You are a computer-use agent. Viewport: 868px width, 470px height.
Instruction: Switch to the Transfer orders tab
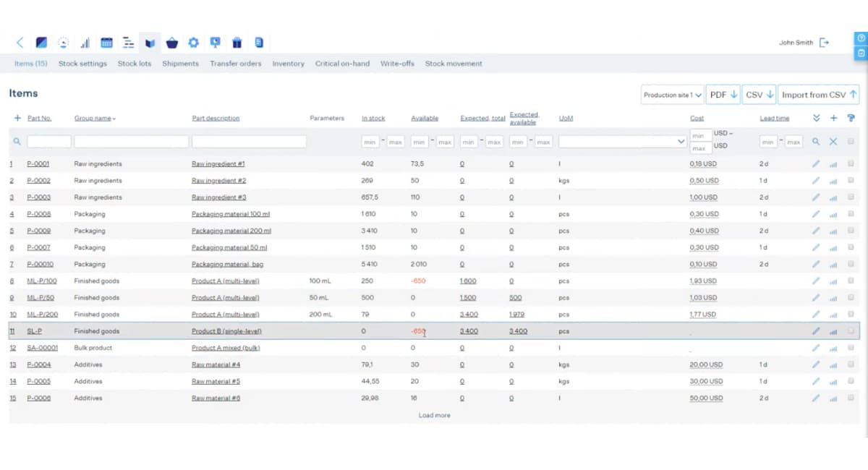coord(236,64)
